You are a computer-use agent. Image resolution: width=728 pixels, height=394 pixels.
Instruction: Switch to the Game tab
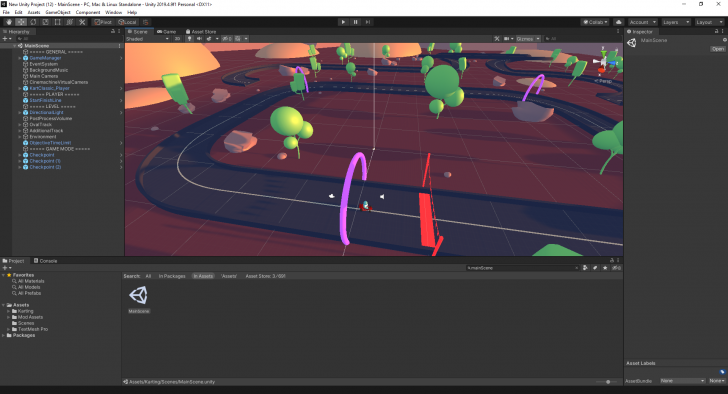click(167, 32)
